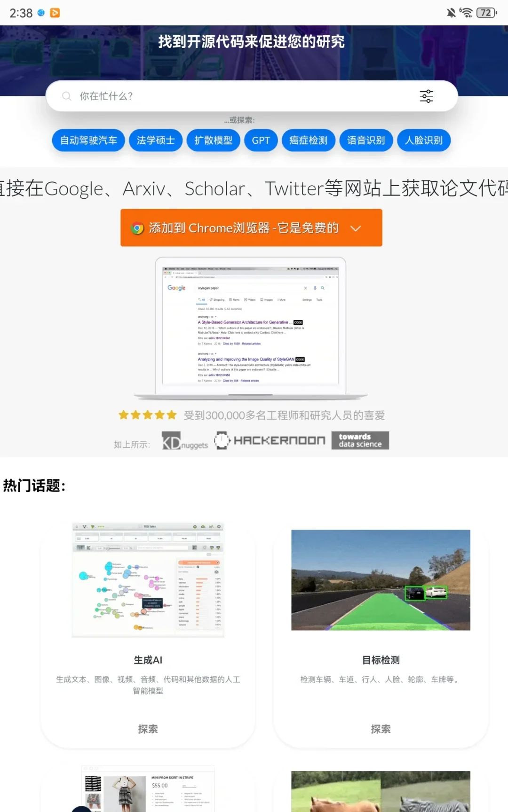Tap the Wi-Fi status icon
This screenshot has width=508, height=812.
click(466, 13)
